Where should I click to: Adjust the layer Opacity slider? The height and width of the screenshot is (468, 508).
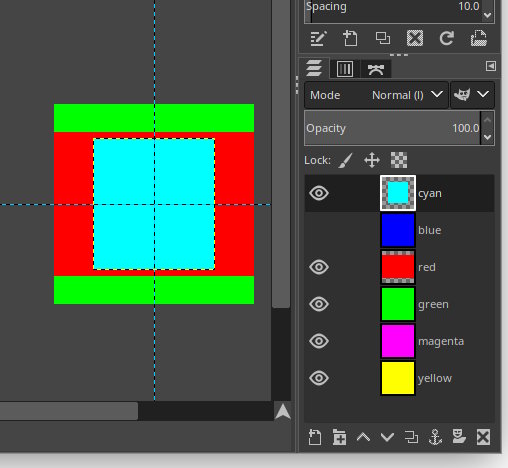[x=392, y=128]
